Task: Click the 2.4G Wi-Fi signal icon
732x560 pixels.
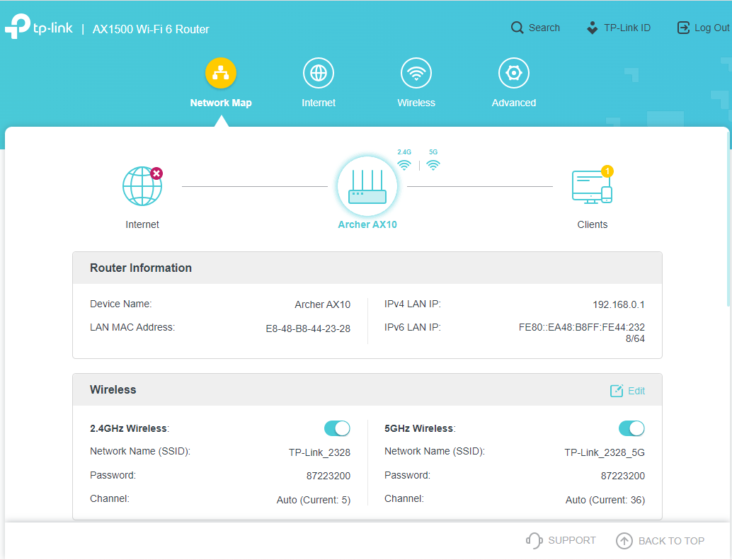Action: (404, 165)
